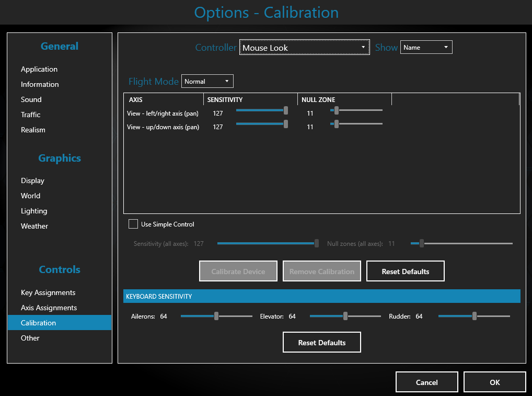Click the Reset Defaults button near Remove Calibration
The width and height of the screenshot is (532, 396).
[405, 271]
